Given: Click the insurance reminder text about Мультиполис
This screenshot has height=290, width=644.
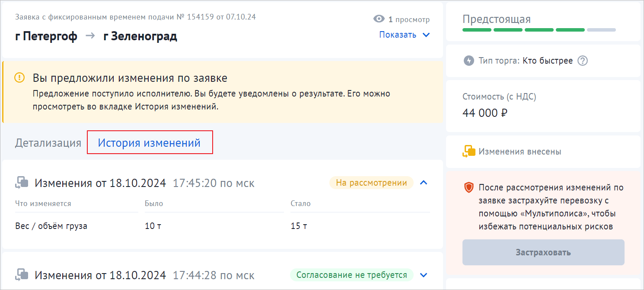Looking at the screenshot, I should click(x=551, y=207).
